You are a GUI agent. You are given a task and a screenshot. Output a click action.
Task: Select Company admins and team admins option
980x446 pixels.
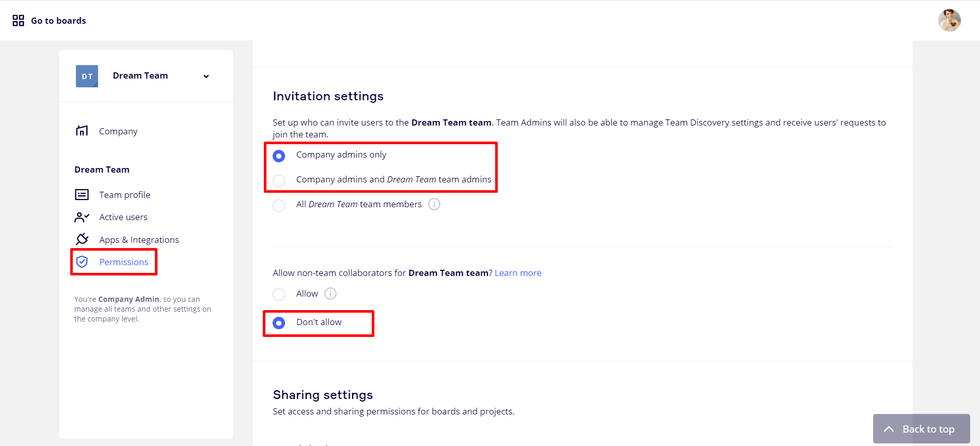[279, 180]
